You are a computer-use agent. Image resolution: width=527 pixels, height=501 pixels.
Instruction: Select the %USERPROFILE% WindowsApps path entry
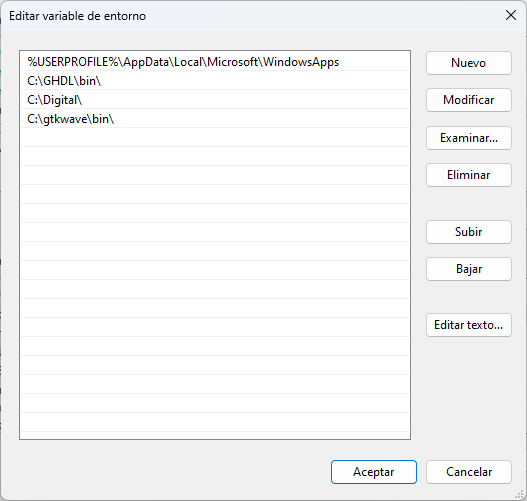[x=215, y=62]
